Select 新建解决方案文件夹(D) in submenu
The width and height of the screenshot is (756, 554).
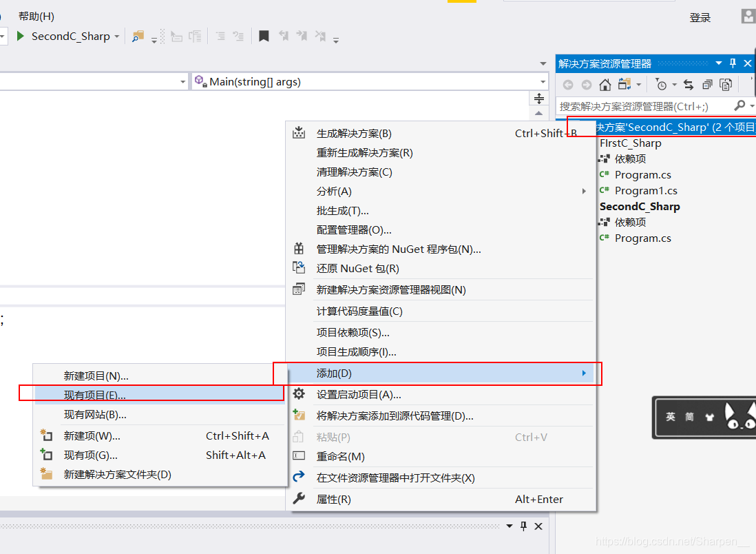pyautogui.click(x=160, y=474)
